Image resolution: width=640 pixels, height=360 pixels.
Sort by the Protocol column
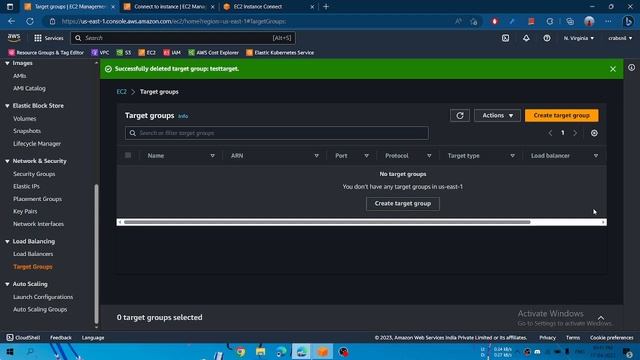pyautogui.click(x=429, y=156)
